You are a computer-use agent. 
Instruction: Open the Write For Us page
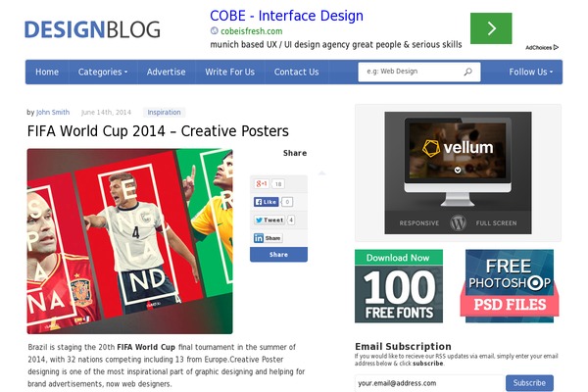coord(230,72)
